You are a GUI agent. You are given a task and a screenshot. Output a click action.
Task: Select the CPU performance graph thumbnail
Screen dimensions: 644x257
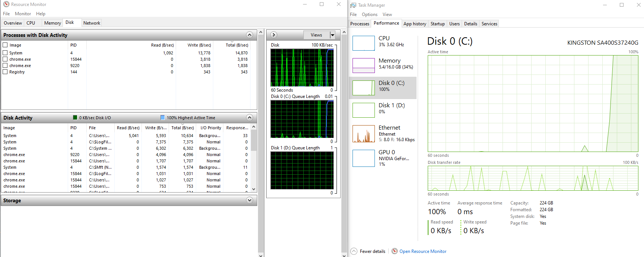[x=363, y=43]
